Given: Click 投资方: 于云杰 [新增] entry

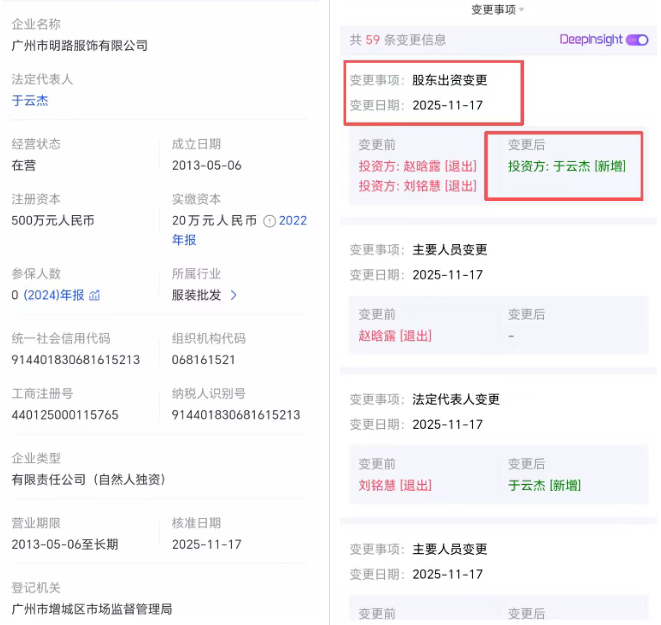Looking at the screenshot, I should [567, 166].
